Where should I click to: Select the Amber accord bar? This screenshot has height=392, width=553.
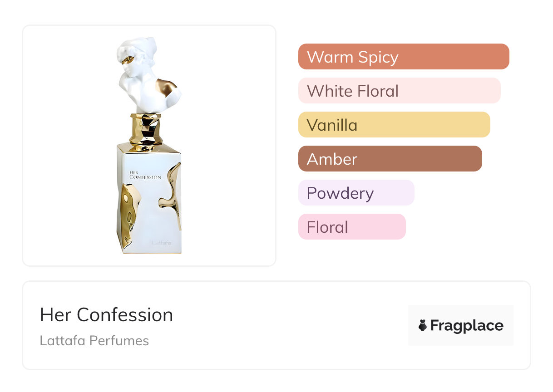pyautogui.click(x=390, y=159)
